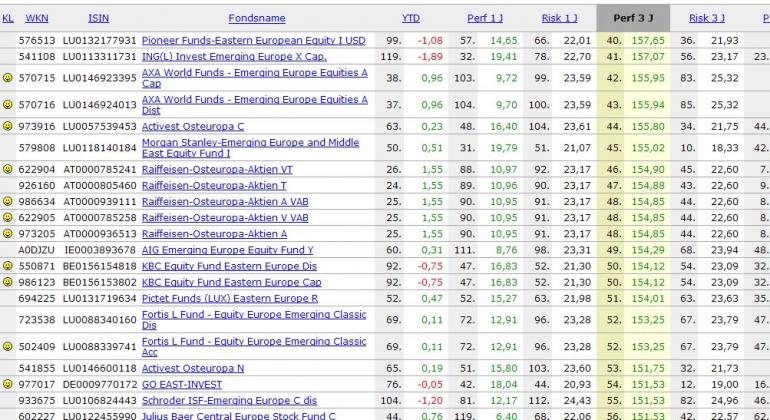Click smiley icon in KBC Eastern Europe Cap row
Viewport: 770px width, 420px height.
7,281
